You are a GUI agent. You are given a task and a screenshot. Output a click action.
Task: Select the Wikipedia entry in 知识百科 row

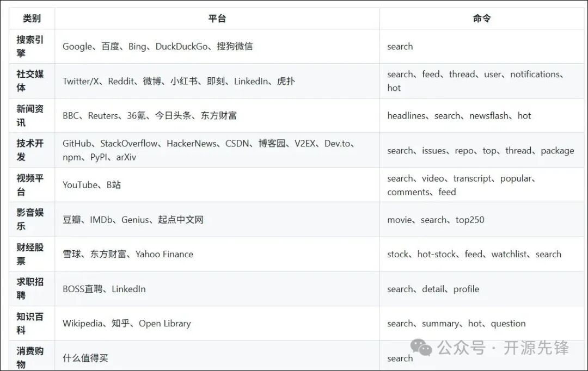pyautogui.click(x=82, y=323)
